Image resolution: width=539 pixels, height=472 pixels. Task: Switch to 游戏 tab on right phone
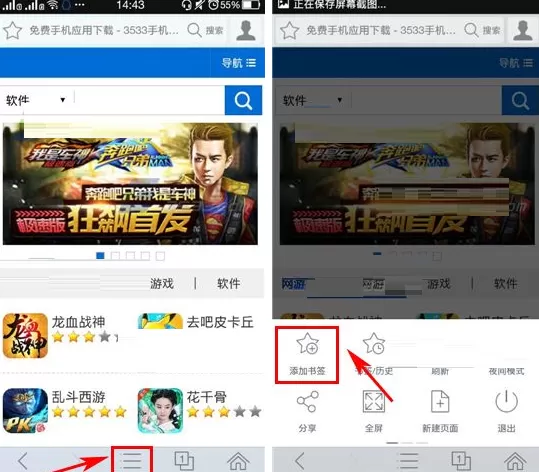438,284
